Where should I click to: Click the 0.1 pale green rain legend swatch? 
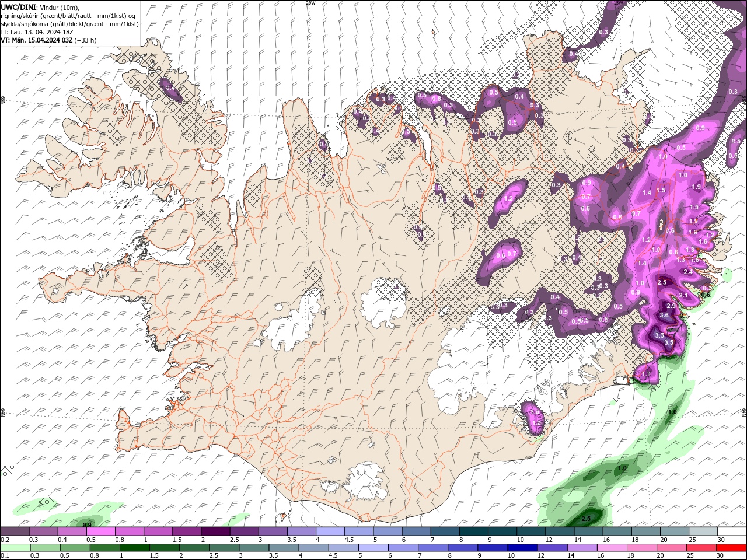pos(15,548)
